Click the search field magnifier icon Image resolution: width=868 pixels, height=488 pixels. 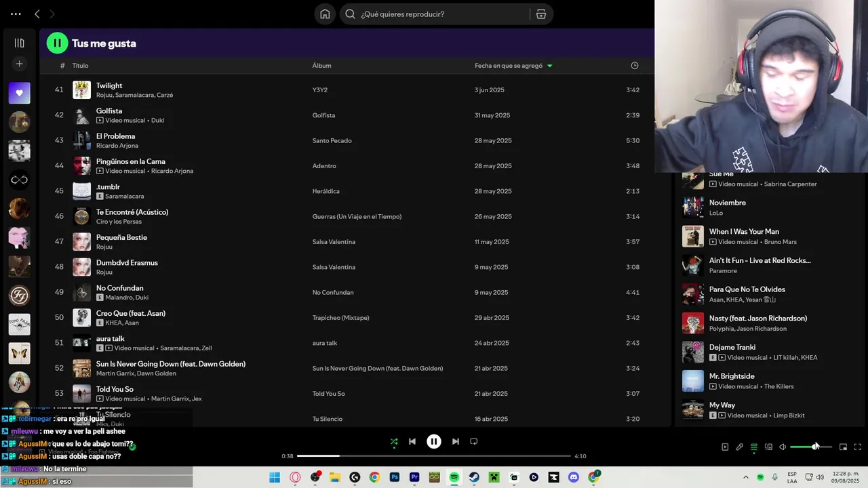(x=350, y=14)
